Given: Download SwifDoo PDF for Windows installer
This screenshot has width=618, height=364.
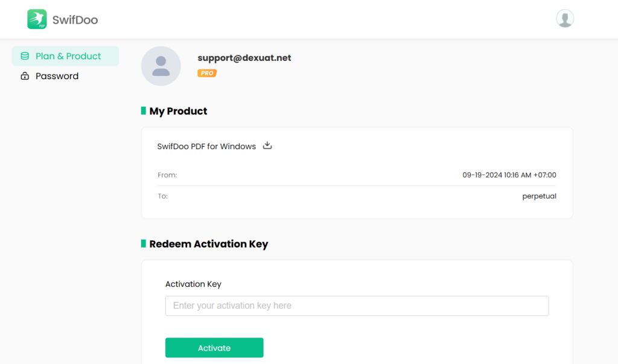Looking at the screenshot, I should pos(267,145).
